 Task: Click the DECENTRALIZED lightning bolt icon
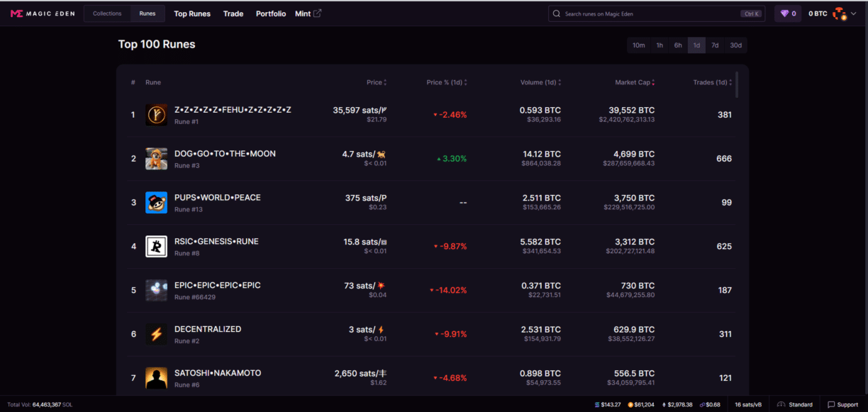click(156, 334)
